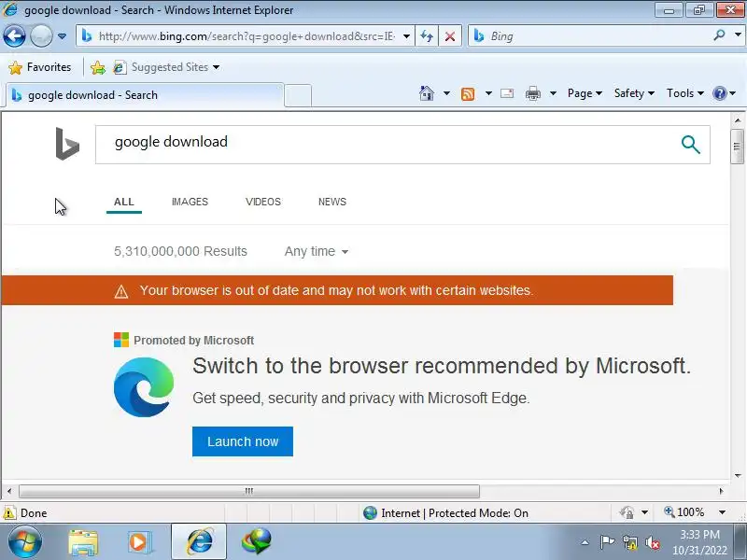Click the Microsoft Edge logo

tap(144, 387)
